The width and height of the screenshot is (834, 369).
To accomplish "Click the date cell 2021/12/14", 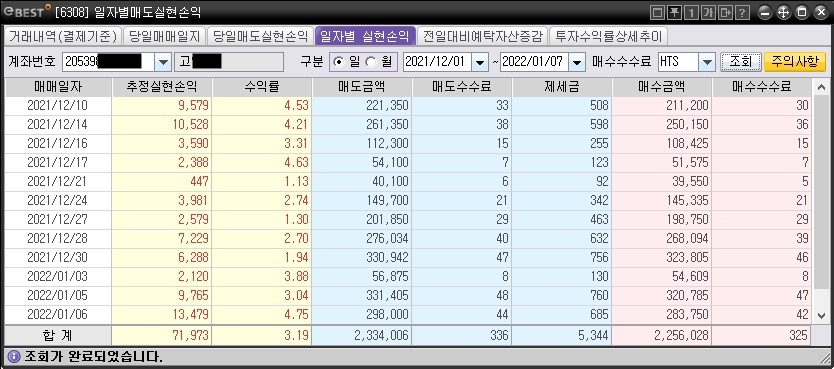I will pyautogui.click(x=57, y=124).
